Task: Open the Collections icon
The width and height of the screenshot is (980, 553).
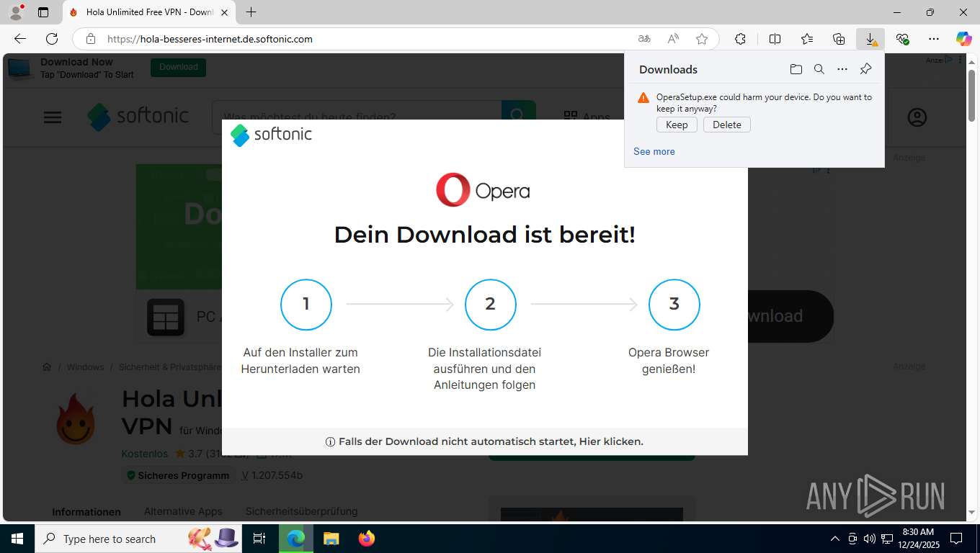Action: point(839,39)
